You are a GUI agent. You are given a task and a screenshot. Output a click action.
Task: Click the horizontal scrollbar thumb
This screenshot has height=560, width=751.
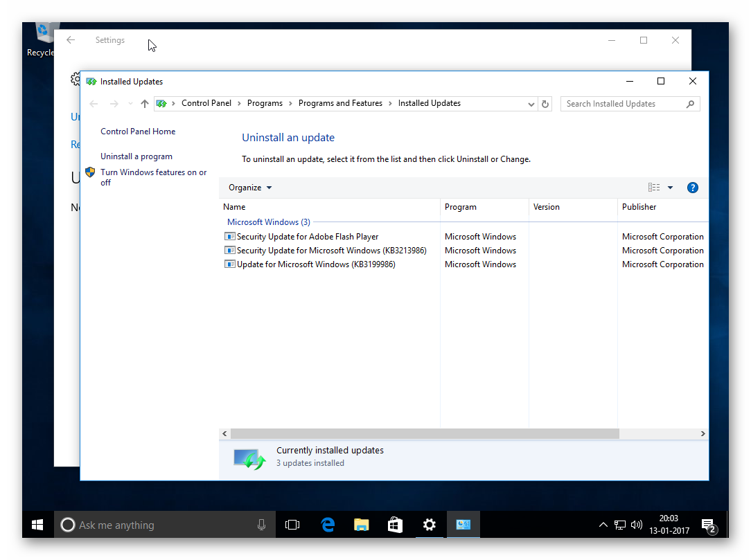click(425, 433)
